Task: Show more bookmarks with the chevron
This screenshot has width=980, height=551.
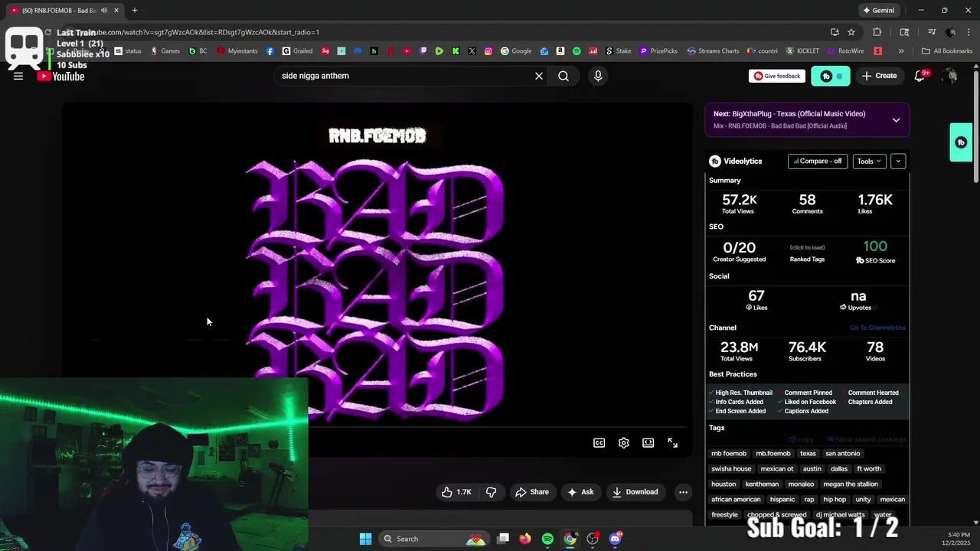Action: point(901,51)
